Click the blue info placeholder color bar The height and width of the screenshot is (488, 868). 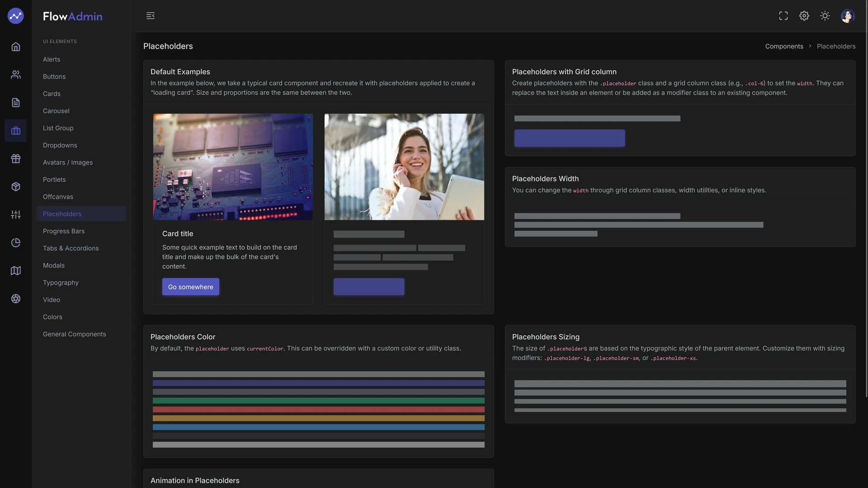319,427
